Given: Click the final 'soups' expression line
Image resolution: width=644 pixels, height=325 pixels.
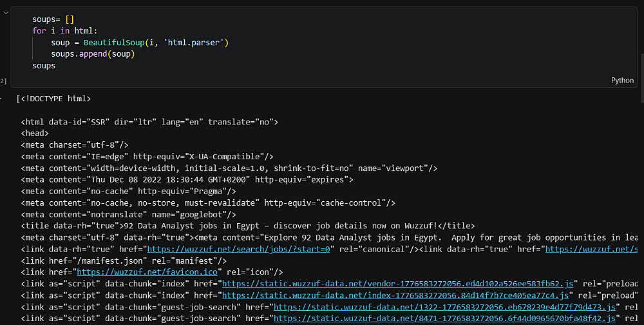Looking at the screenshot, I should click(x=44, y=66).
